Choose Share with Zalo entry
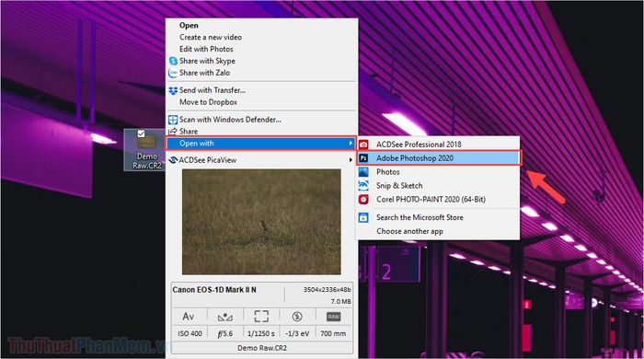The width and height of the screenshot is (644, 359). pos(204,73)
